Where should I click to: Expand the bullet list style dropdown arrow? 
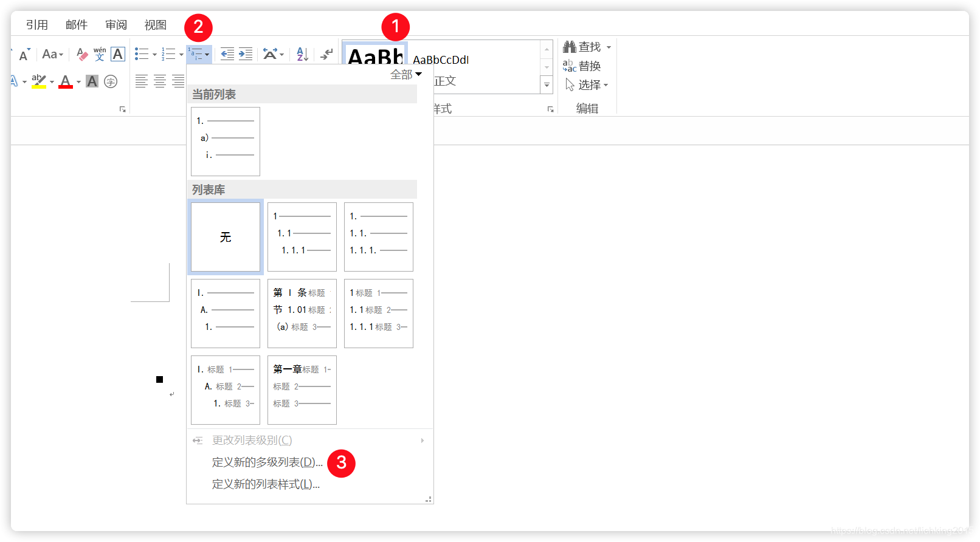pyautogui.click(x=154, y=55)
